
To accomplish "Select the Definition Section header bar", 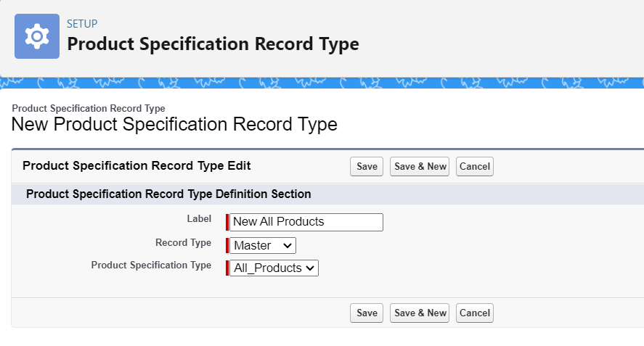I will click(327, 194).
